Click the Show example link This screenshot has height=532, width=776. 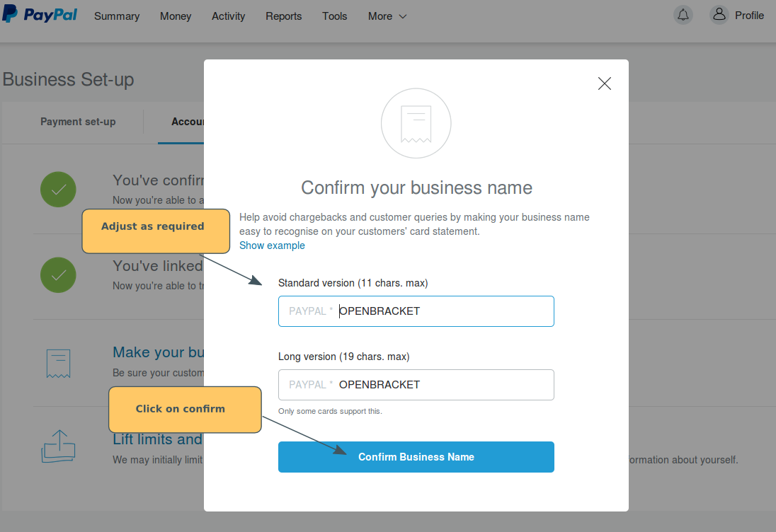pos(272,245)
